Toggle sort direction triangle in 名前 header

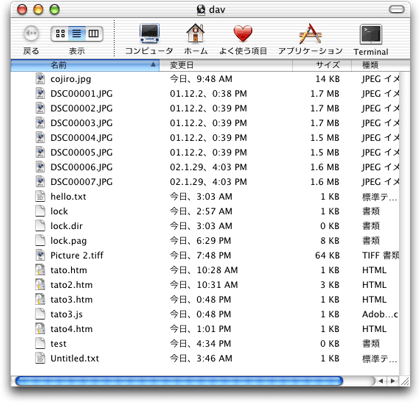(153, 64)
